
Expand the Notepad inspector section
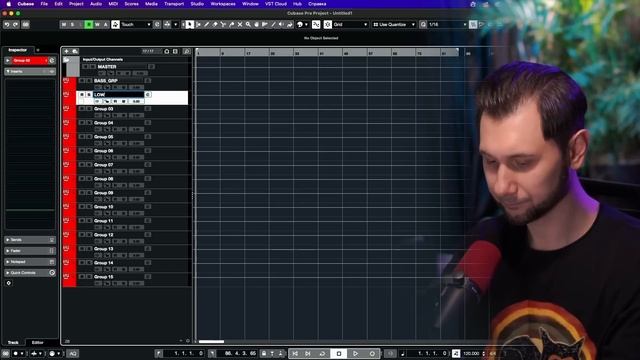point(30,262)
